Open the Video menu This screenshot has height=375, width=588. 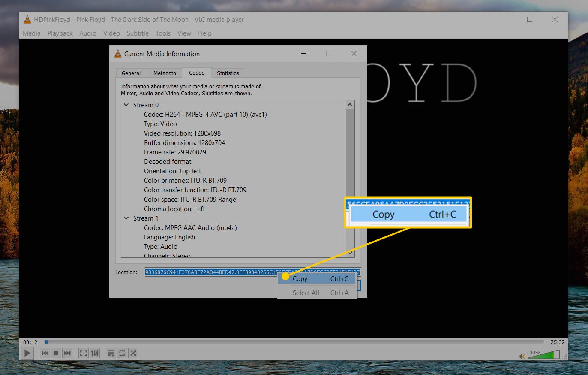[x=111, y=33]
